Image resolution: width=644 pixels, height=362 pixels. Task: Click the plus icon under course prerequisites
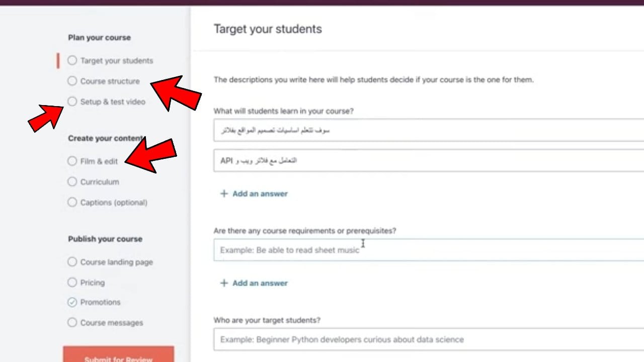pos(224,283)
